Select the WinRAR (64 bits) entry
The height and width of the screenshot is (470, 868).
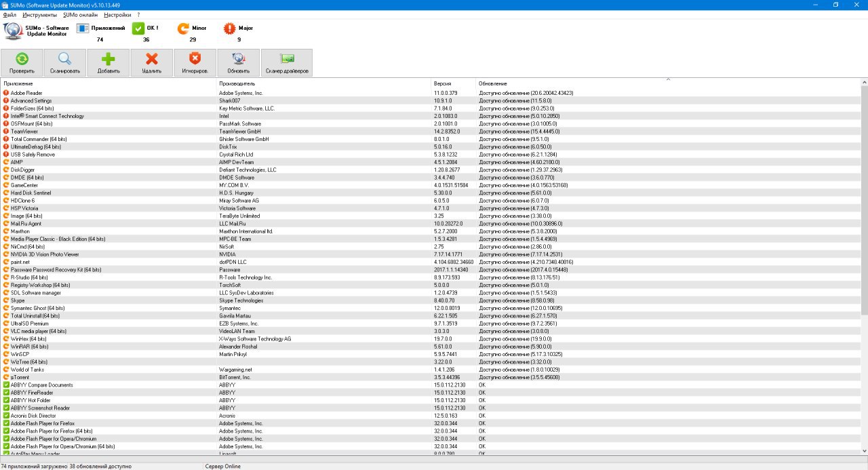[x=431, y=347]
